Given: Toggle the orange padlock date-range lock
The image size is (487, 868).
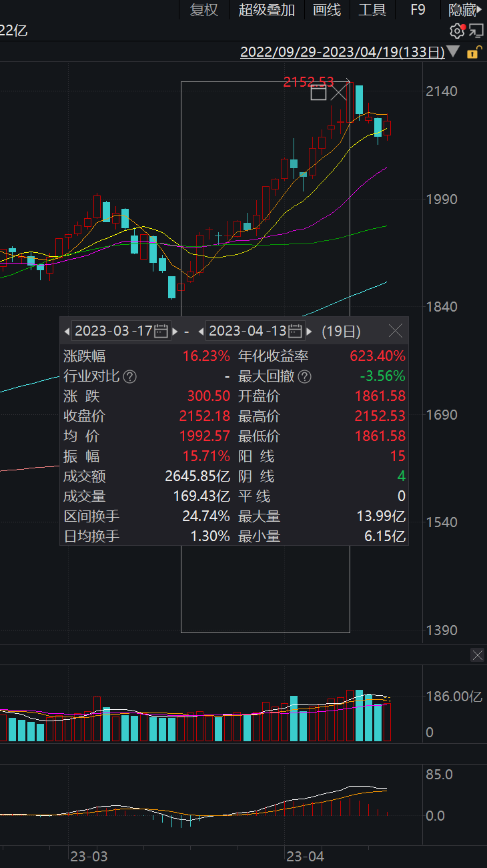Looking at the screenshot, I should point(473,52).
